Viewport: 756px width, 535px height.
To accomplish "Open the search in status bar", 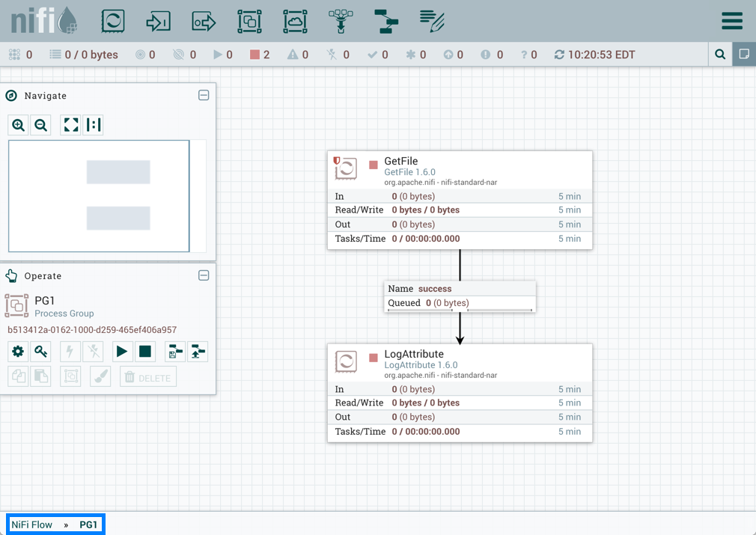I will [720, 55].
